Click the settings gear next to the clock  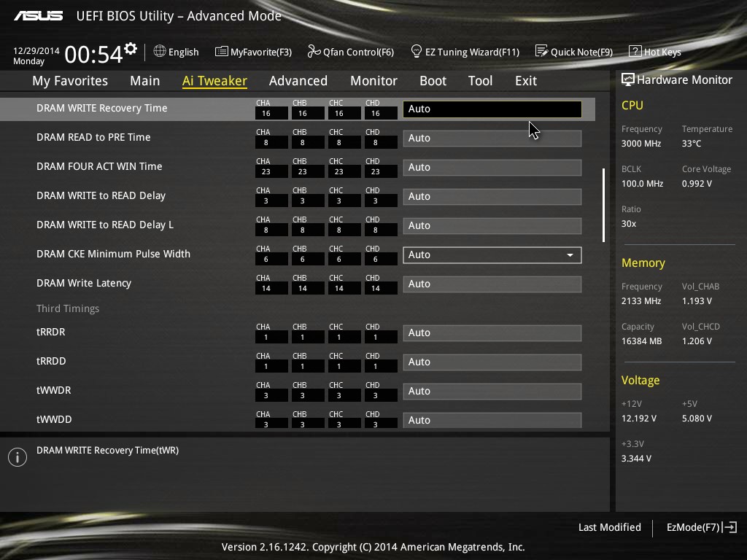coord(131,49)
